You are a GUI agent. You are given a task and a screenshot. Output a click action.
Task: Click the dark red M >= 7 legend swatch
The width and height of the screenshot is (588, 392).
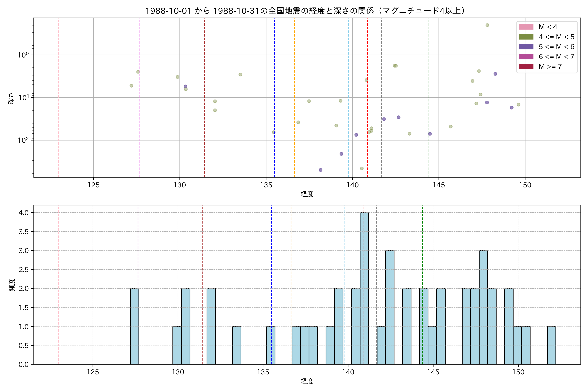[526, 66]
